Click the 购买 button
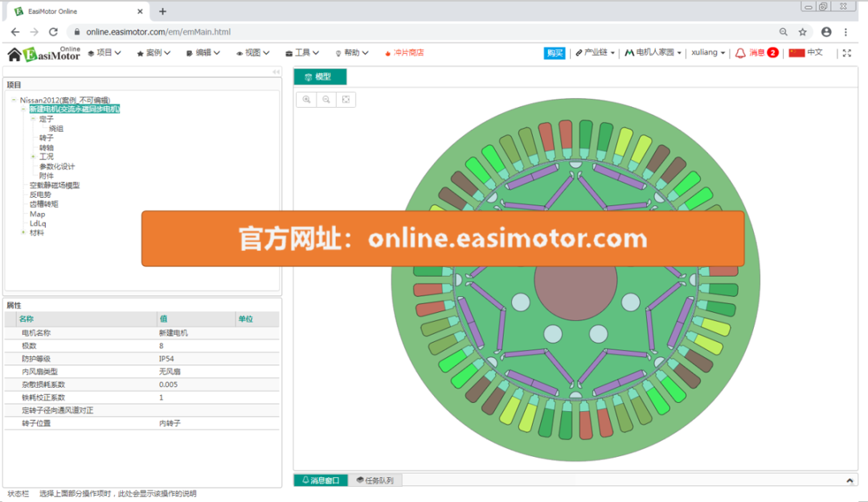This screenshot has width=868, height=502. point(554,52)
